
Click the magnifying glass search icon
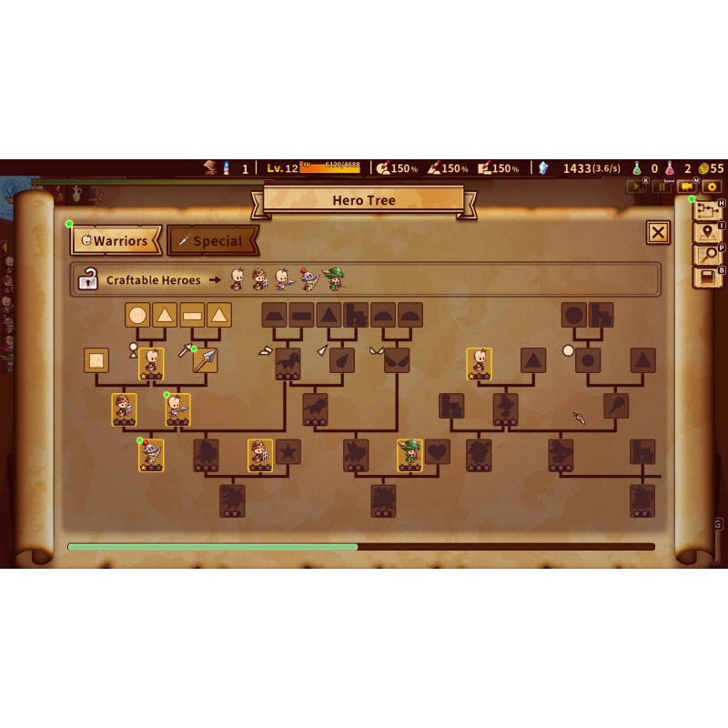coord(707,256)
